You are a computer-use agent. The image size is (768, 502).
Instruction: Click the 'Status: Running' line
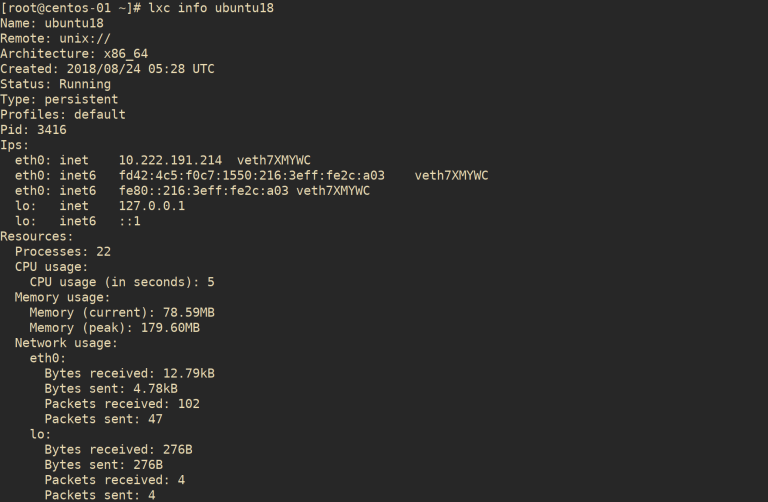55,84
